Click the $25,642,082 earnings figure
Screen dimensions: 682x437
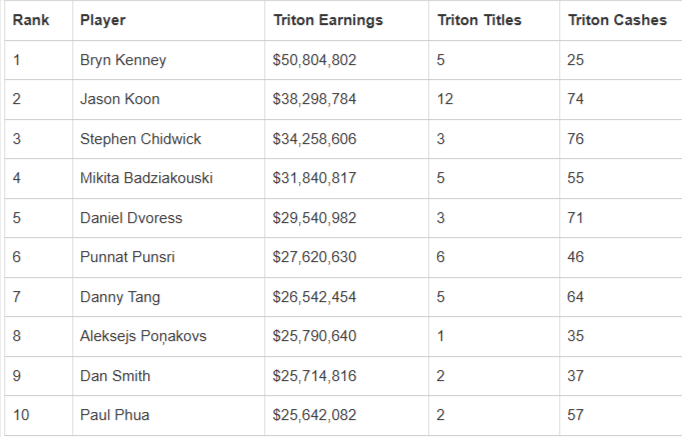click(314, 415)
